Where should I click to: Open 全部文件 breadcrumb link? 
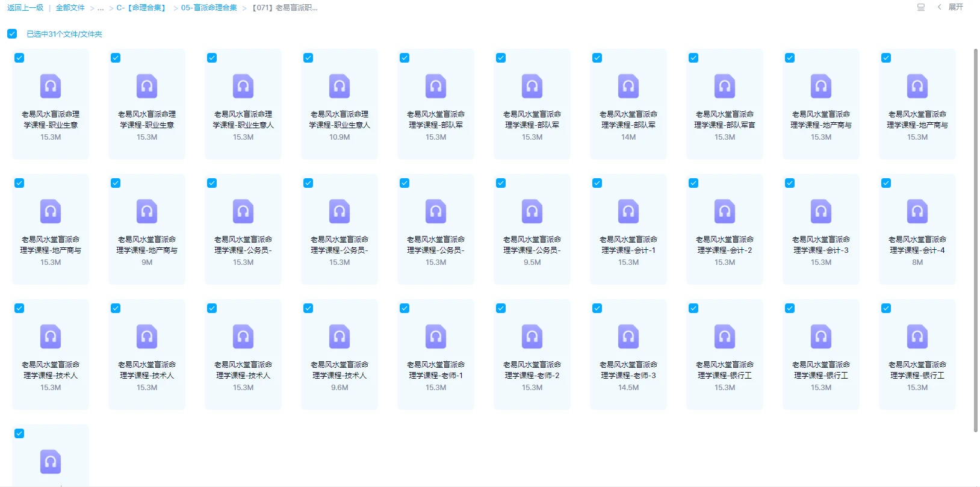[x=70, y=8]
